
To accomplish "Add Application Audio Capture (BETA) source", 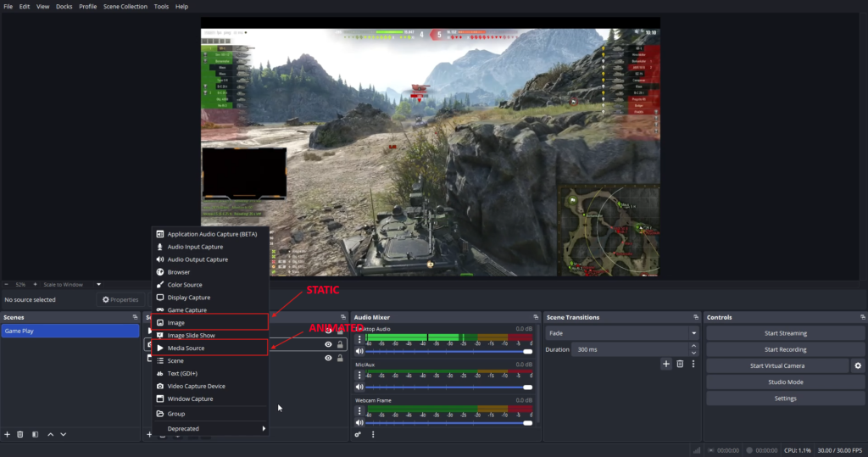I will click(x=210, y=234).
